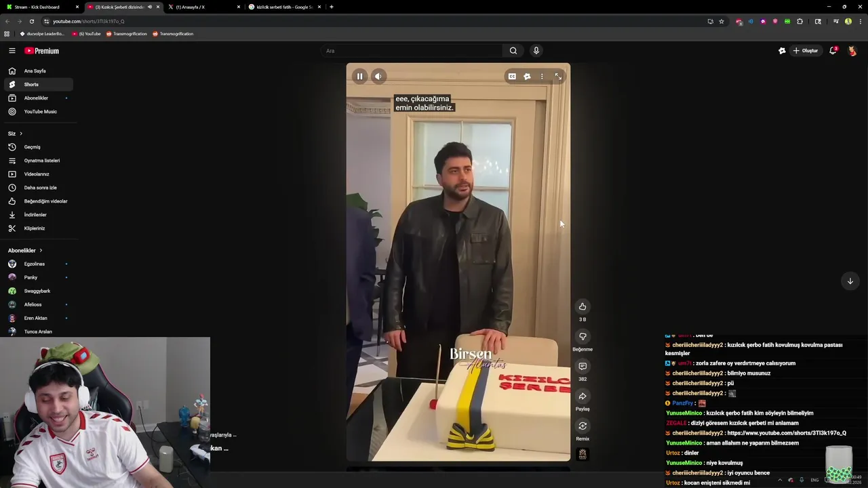
Task: Open Kliplerîniz clips entry
Action: 38,228
